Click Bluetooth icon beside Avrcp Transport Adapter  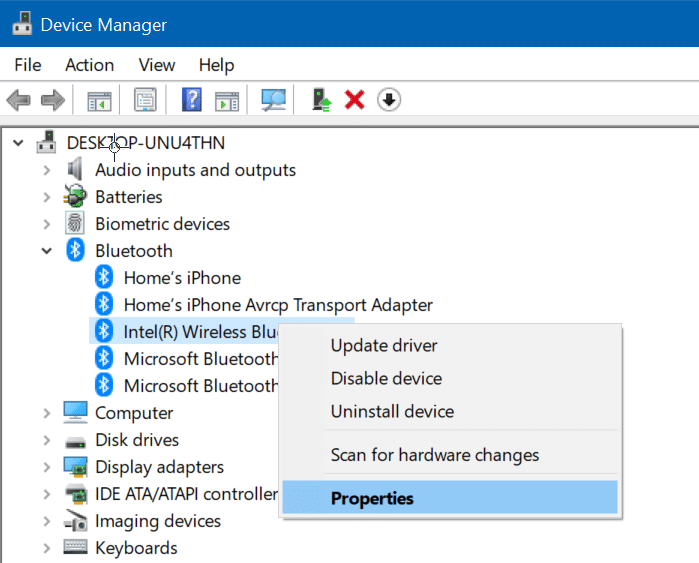click(x=104, y=304)
